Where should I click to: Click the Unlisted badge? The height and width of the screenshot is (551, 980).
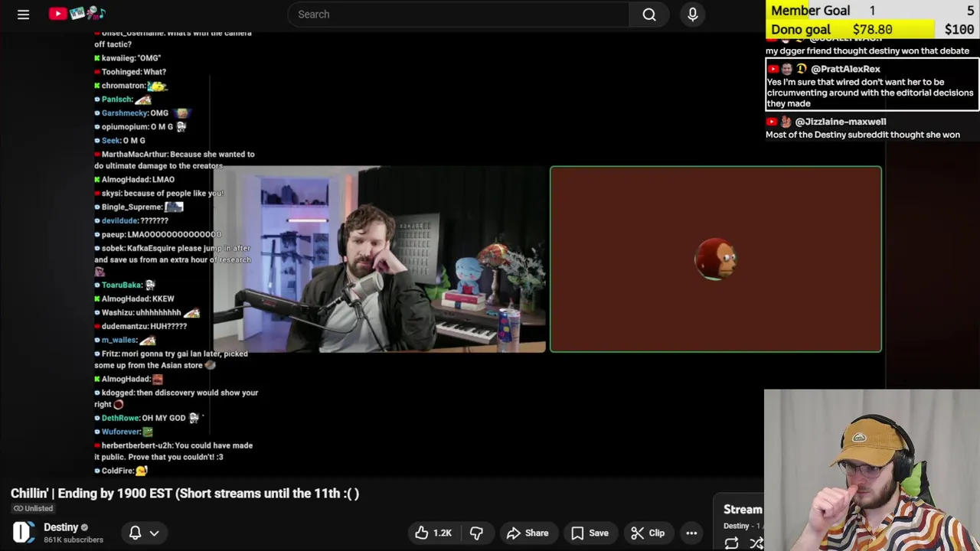click(33, 508)
